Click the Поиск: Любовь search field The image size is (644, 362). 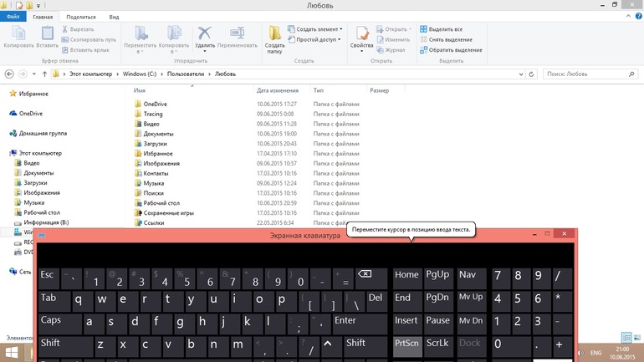590,74
